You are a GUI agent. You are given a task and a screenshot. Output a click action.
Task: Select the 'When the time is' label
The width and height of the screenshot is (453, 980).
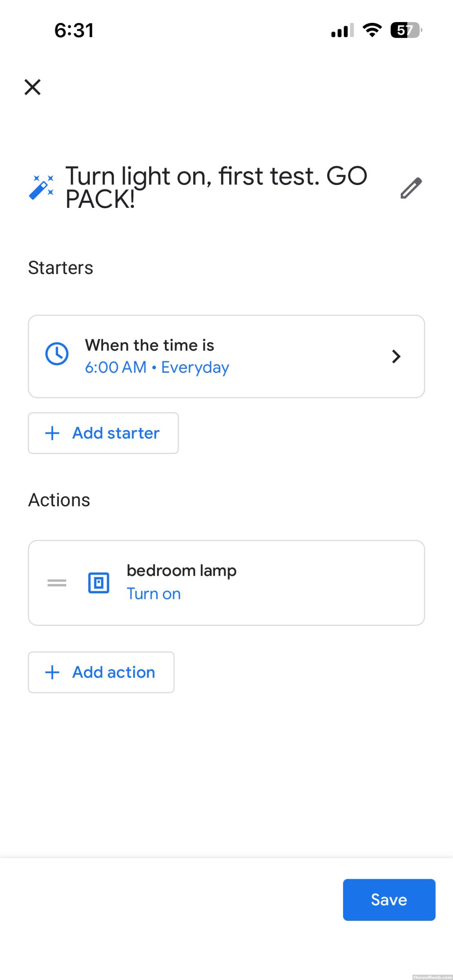tap(150, 345)
